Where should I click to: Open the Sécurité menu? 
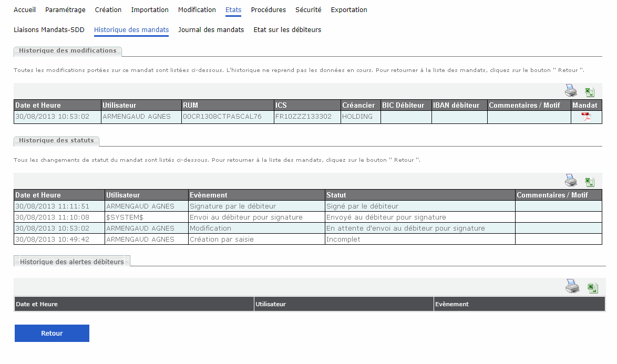(x=308, y=10)
